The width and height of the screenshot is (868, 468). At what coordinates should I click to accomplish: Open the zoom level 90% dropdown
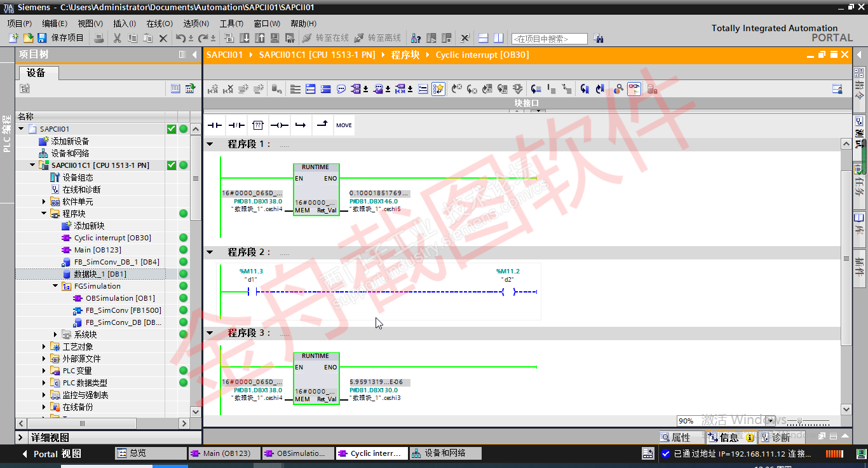770,421
